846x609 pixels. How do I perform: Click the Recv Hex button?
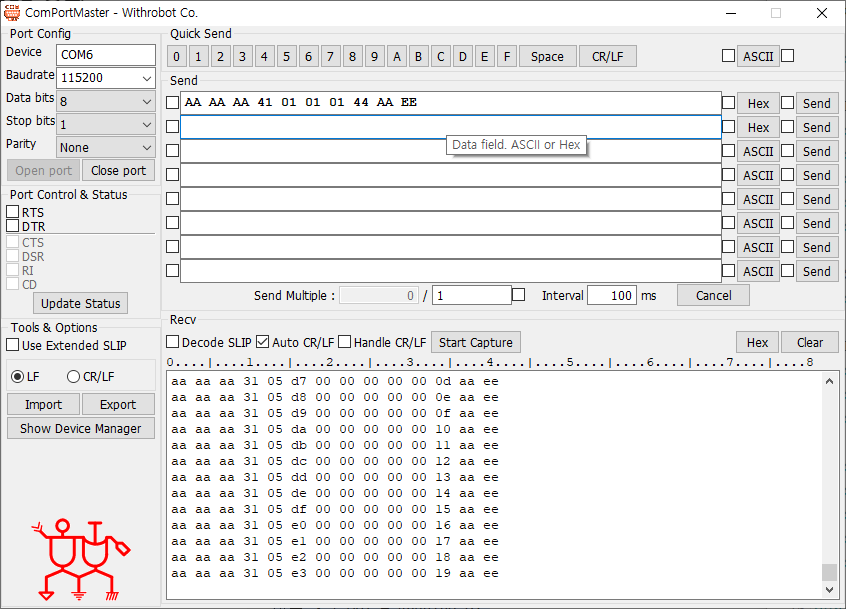(757, 343)
